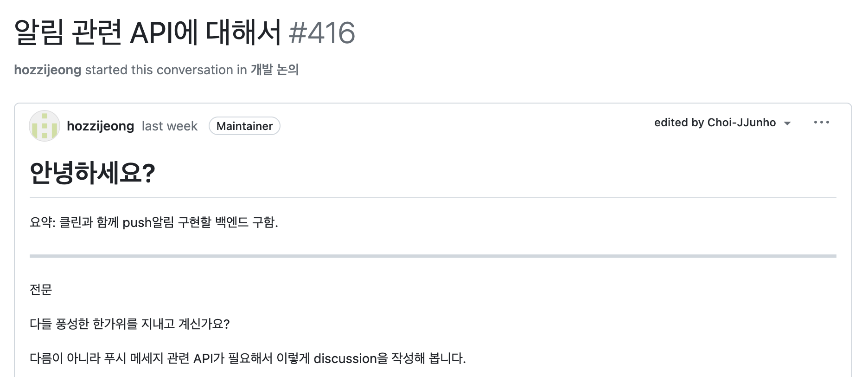The width and height of the screenshot is (868, 377).
Task: Click the sentence about 한가위 greetings
Action: pos(129,324)
